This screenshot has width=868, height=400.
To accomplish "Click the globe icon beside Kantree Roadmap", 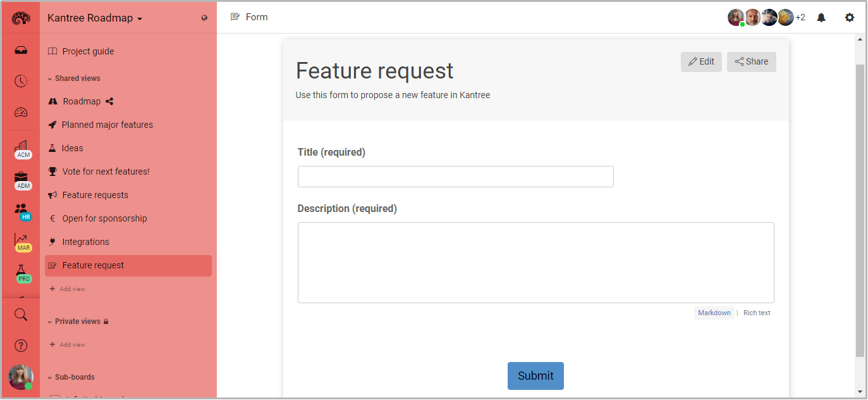I will 204,18.
